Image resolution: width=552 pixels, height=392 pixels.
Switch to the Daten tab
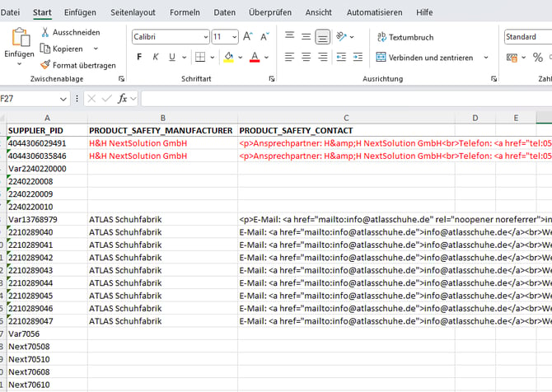click(x=224, y=12)
